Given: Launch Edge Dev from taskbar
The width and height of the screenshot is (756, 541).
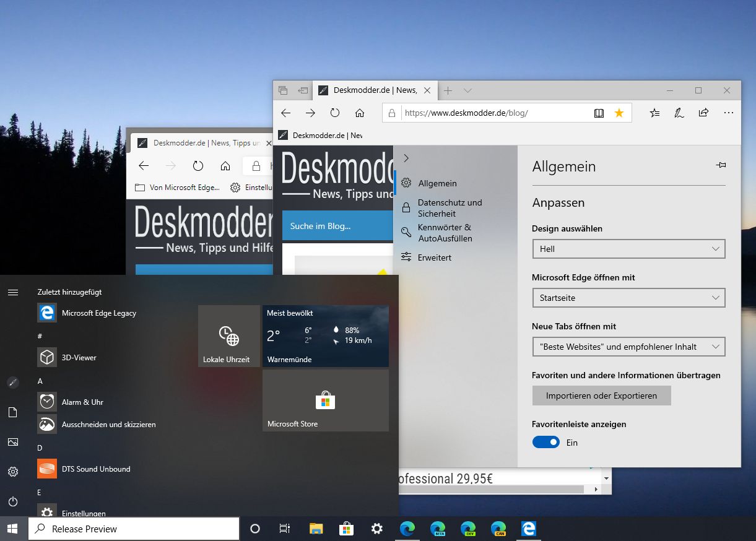Looking at the screenshot, I should [x=468, y=529].
